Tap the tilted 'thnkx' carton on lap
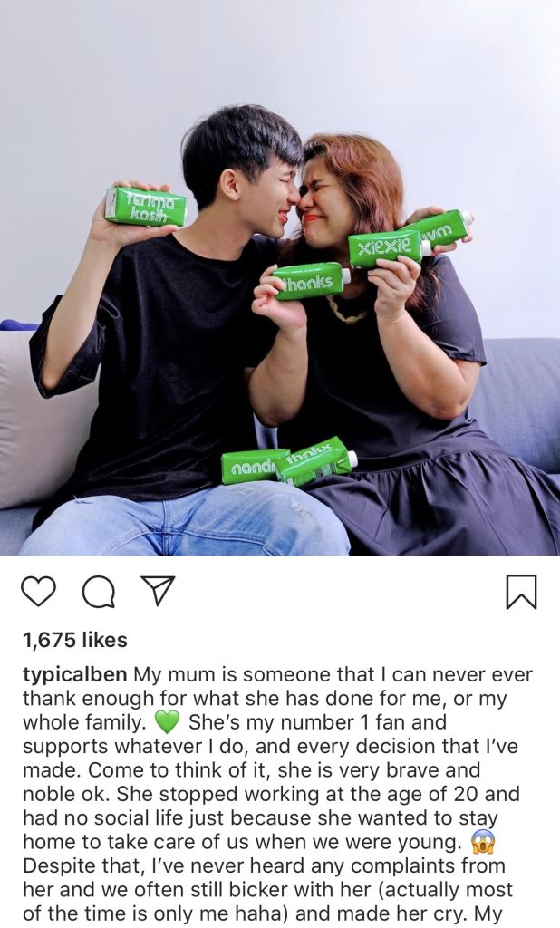This screenshot has height=928, width=560. 315,463
